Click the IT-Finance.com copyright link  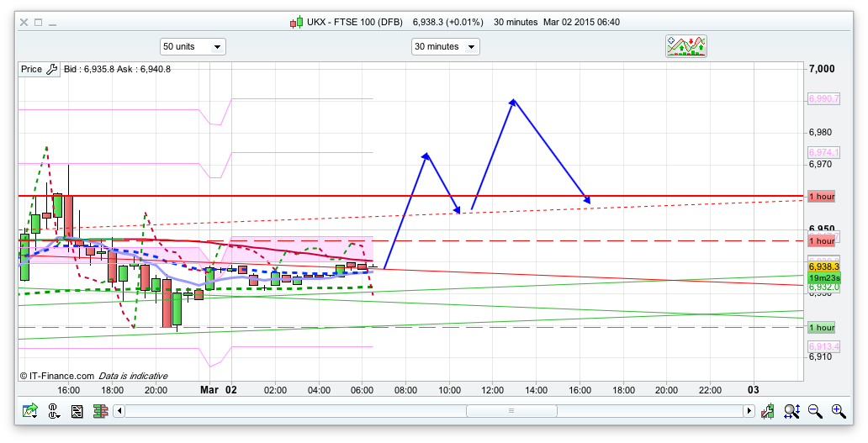click(x=57, y=376)
